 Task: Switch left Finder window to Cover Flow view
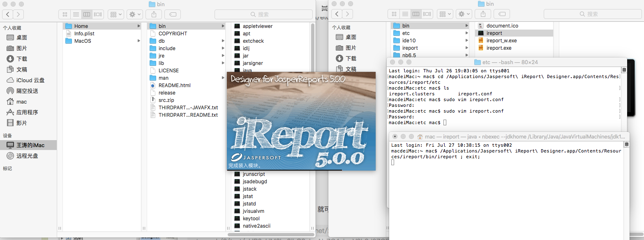(98, 14)
